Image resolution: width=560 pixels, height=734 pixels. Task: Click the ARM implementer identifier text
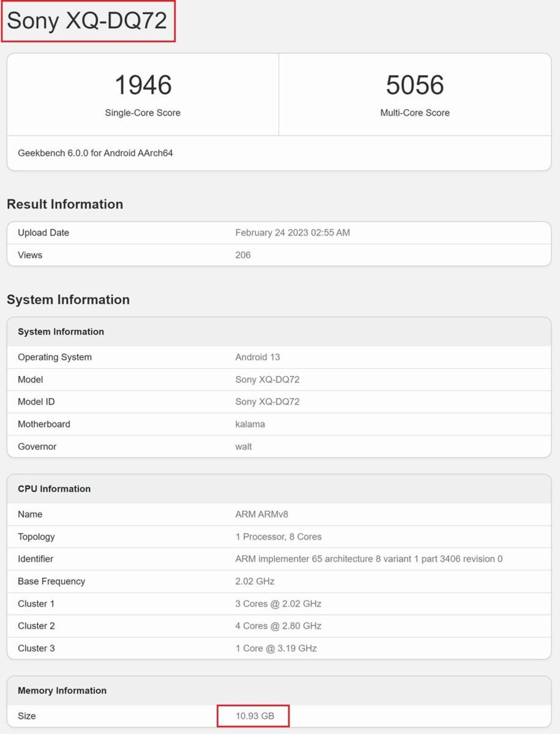click(x=368, y=559)
